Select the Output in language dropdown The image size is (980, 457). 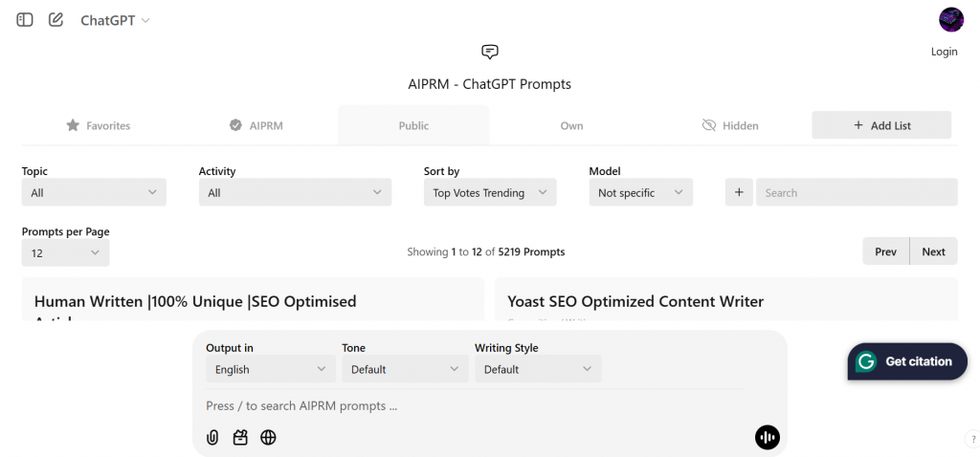tap(271, 370)
